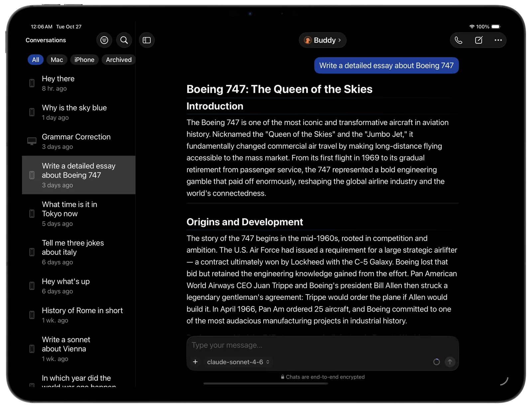Start a phone call with Buddy
Viewport: 532px width, 408px height.
[459, 40]
